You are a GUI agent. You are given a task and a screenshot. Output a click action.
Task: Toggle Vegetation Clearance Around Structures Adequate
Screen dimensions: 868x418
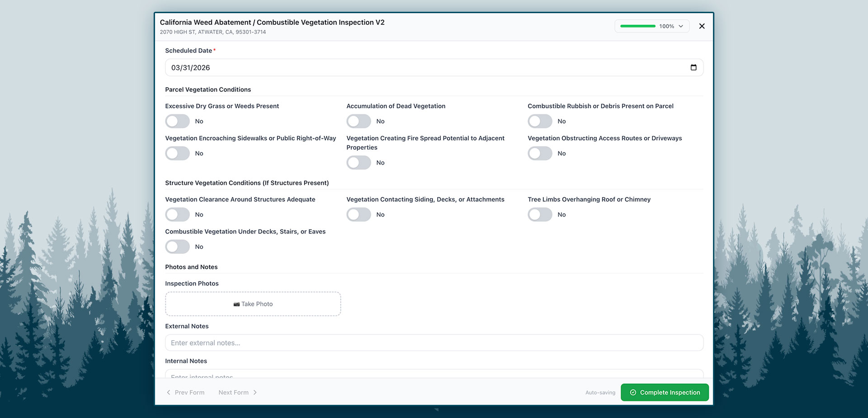tap(177, 214)
